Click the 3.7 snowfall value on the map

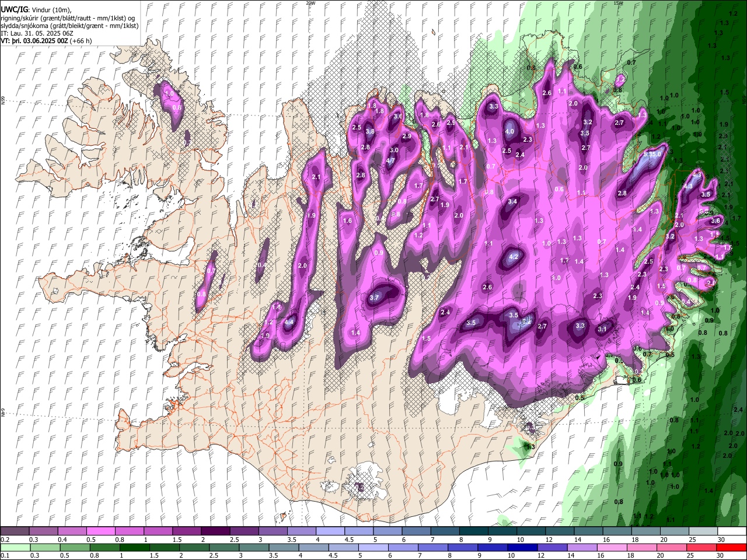(x=375, y=297)
